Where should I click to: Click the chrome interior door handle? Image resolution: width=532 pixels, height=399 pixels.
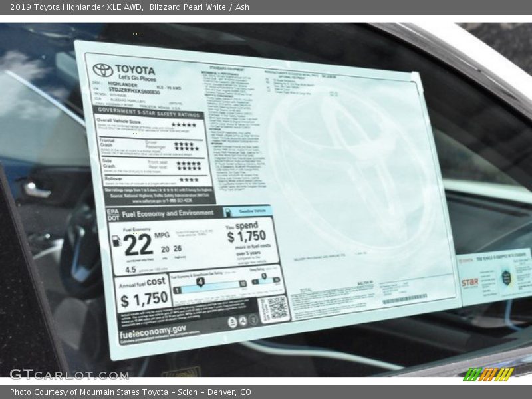(37, 190)
